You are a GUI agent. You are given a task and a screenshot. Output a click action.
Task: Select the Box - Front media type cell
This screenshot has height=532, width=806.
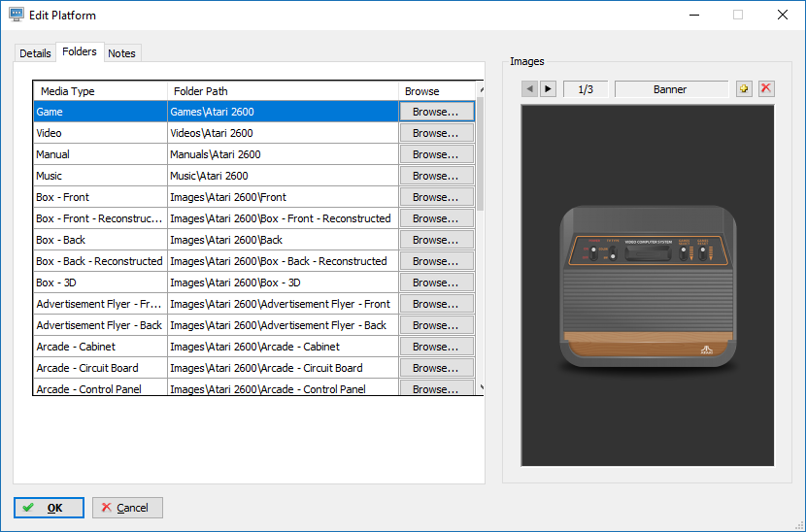click(x=101, y=197)
